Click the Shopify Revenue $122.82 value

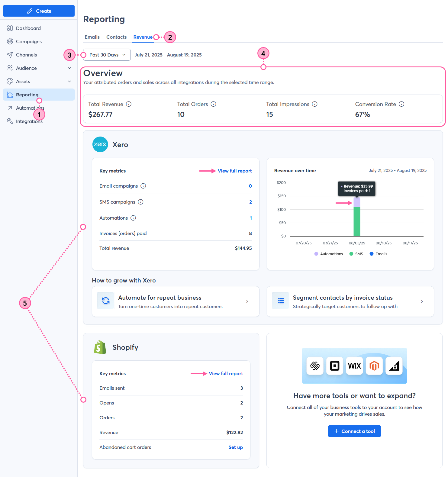pos(234,432)
